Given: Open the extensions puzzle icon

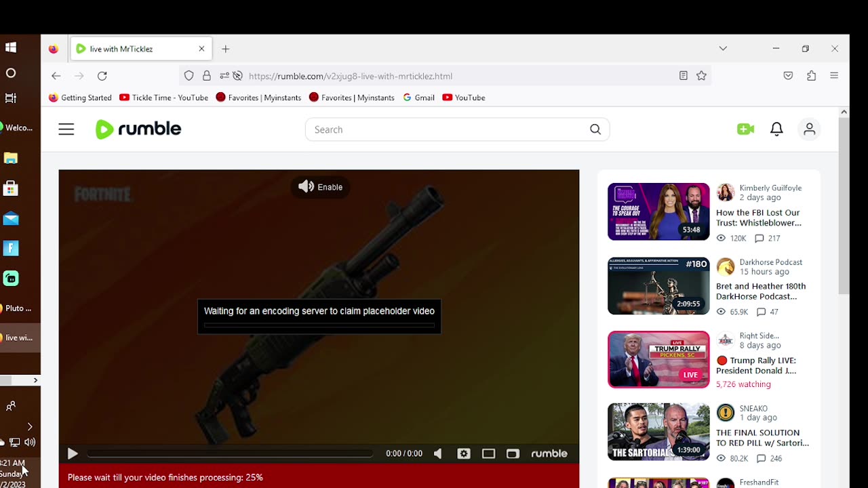Looking at the screenshot, I should tap(811, 76).
